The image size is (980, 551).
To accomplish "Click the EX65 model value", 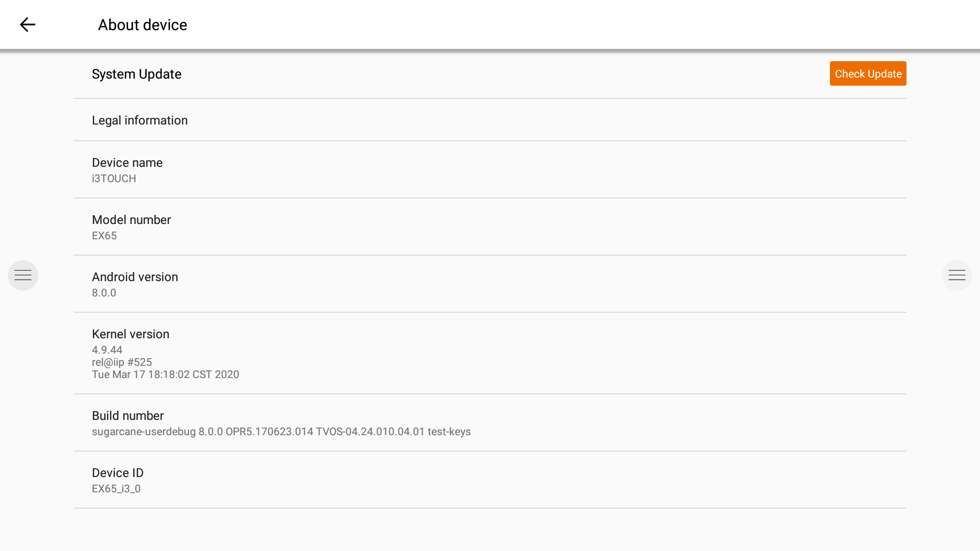I will (104, 236).
